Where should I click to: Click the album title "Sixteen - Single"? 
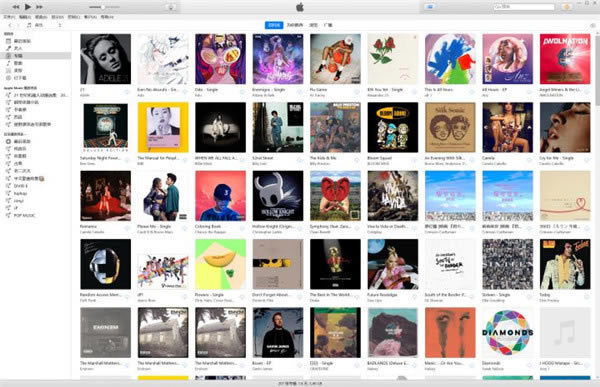496,295
